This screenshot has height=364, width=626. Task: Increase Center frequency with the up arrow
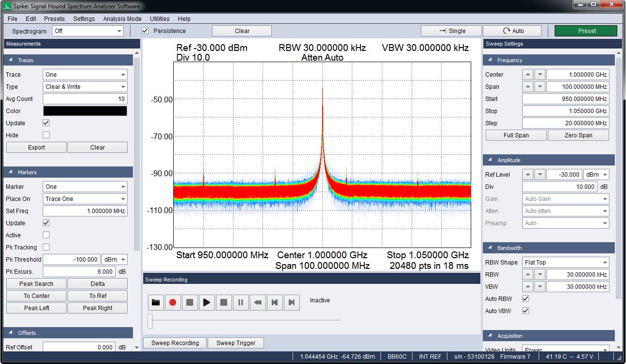(x=527, y=75)
